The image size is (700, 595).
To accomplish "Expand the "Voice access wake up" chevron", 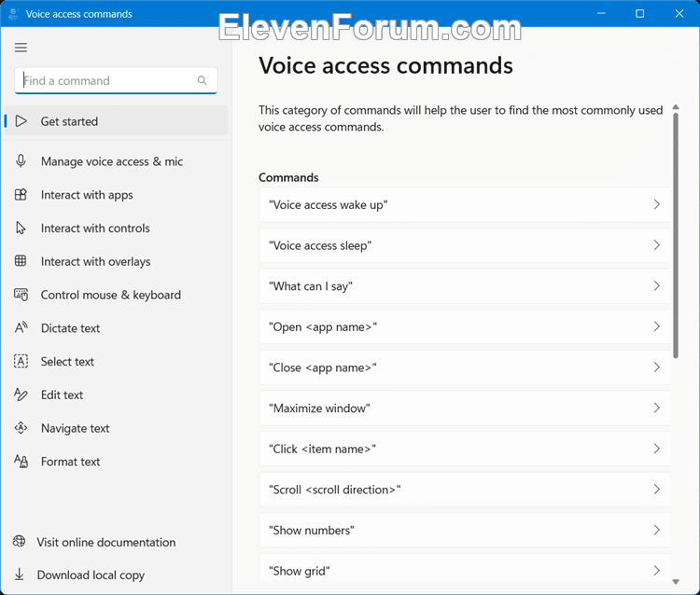I will 656,204.
